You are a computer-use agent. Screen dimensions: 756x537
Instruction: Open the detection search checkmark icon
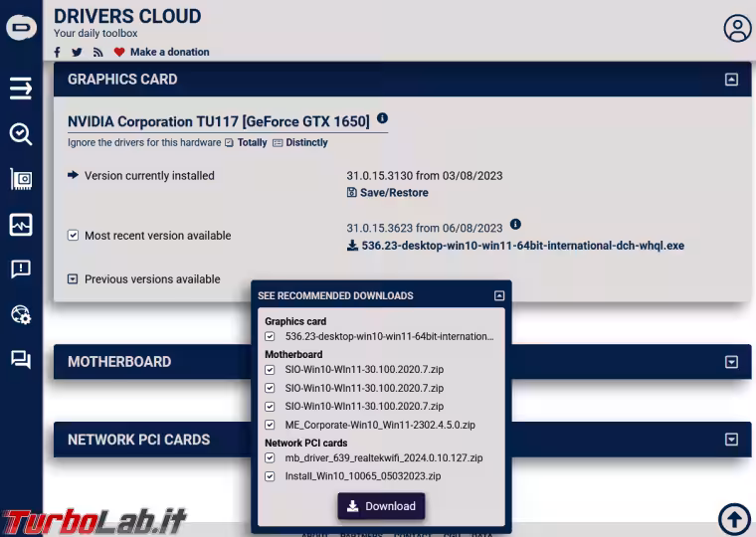21,134
